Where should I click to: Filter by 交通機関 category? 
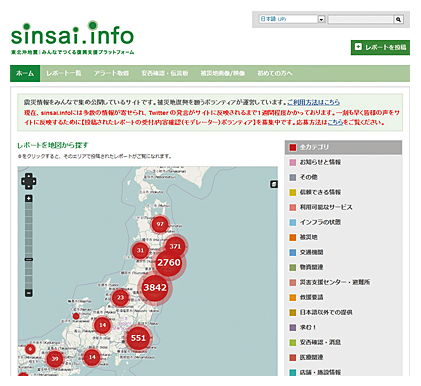[343, 252]
